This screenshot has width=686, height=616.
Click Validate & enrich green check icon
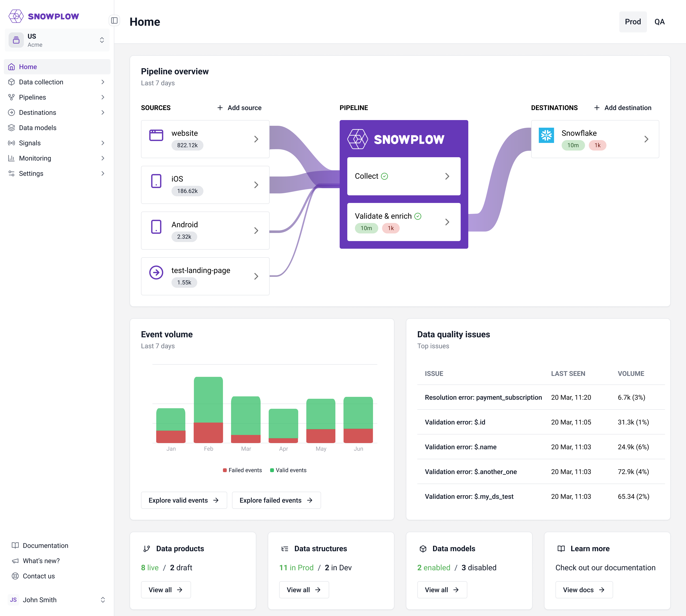(418, 216)
